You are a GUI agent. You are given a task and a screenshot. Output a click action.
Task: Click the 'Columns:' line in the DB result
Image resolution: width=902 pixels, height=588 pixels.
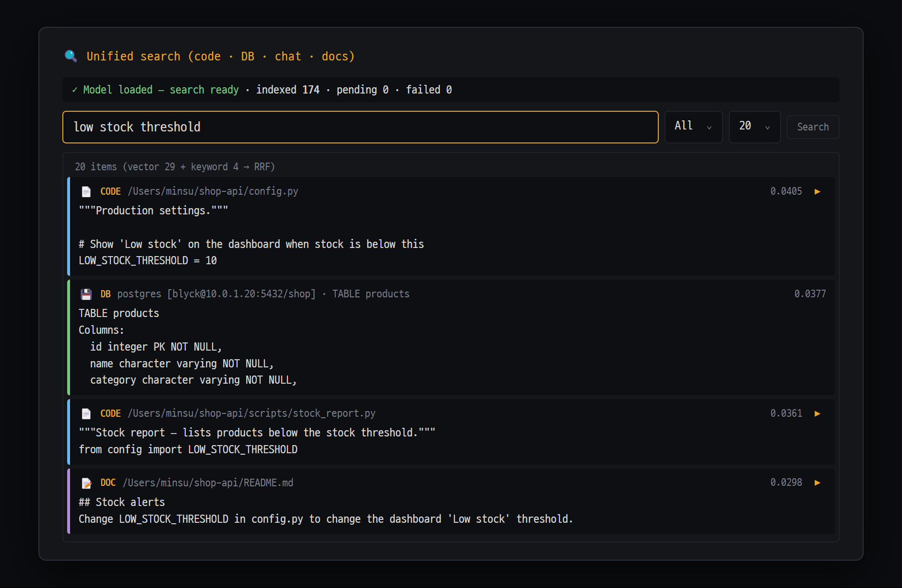[101, 330]
